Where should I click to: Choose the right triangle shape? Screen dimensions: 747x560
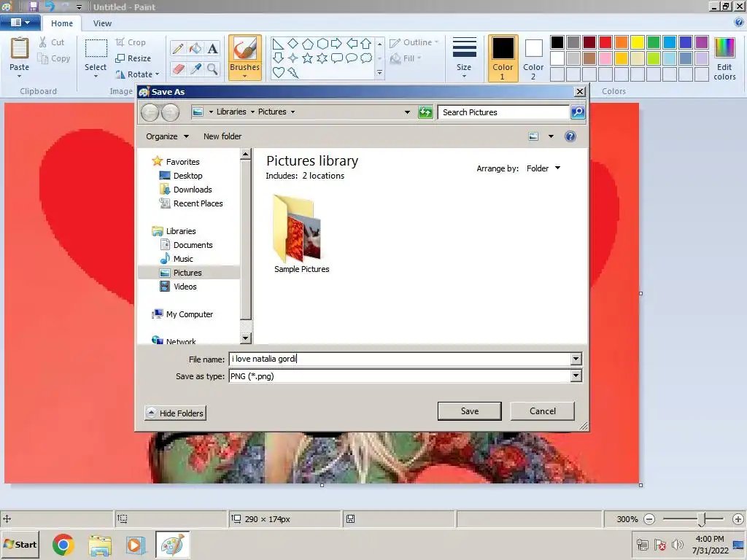[278, 44]
